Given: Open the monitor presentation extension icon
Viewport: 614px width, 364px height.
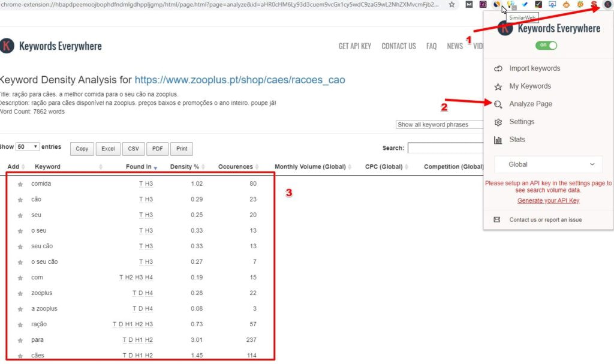Looking at the screenshot, I should click(x=552, y=5).
